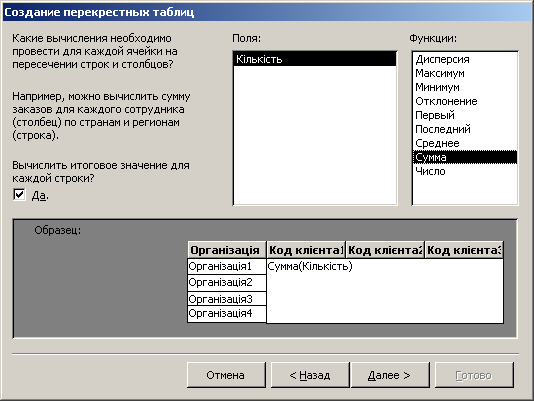Click the Організація1 sample row
The height and width of the screenshot is (401, 534).
227,266
